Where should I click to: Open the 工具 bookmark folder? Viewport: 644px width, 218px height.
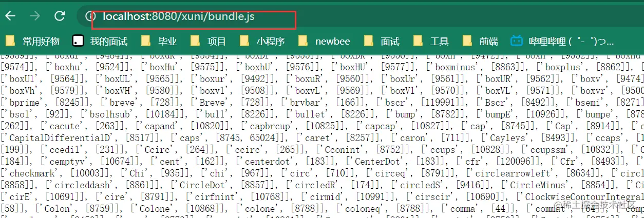[431, 41]
